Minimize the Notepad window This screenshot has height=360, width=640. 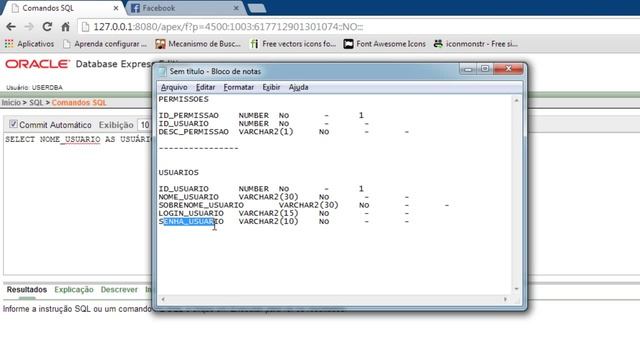[x=468, y=69]
